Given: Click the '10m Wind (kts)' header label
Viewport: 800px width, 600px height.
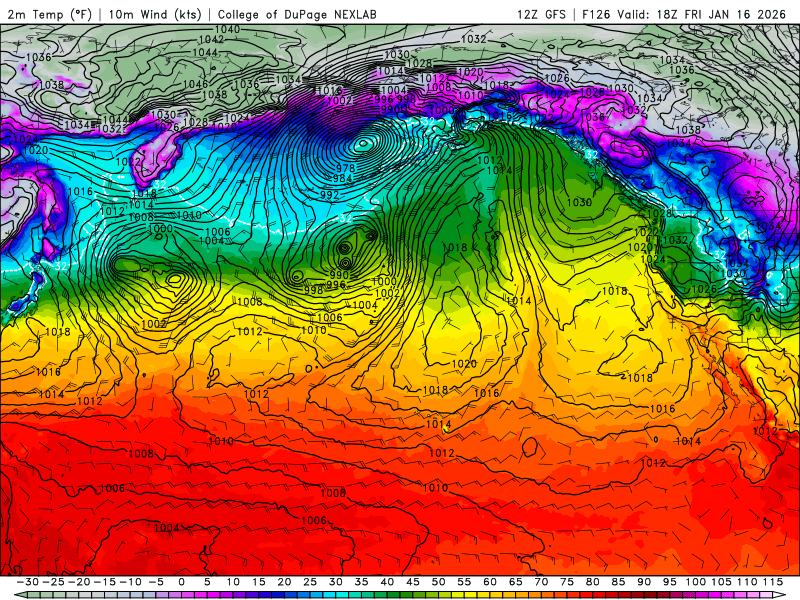Looking at the screenshot, I should coord(155,14).
